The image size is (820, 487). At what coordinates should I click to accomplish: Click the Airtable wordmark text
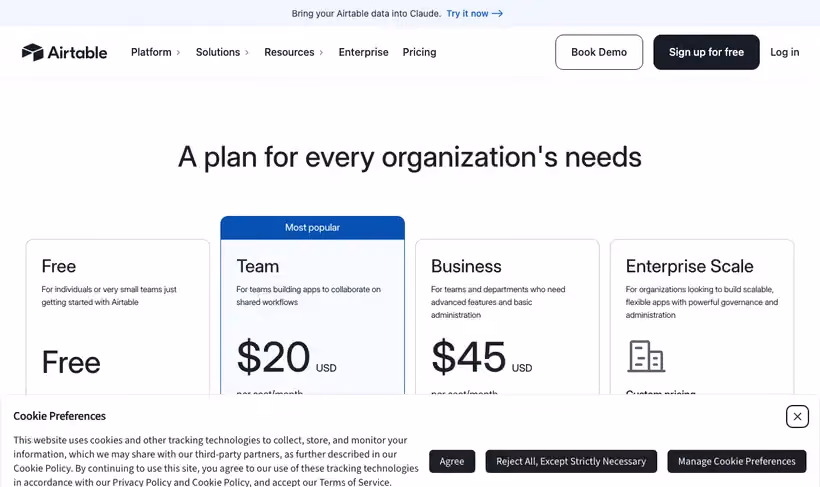[x=77, y=52]
